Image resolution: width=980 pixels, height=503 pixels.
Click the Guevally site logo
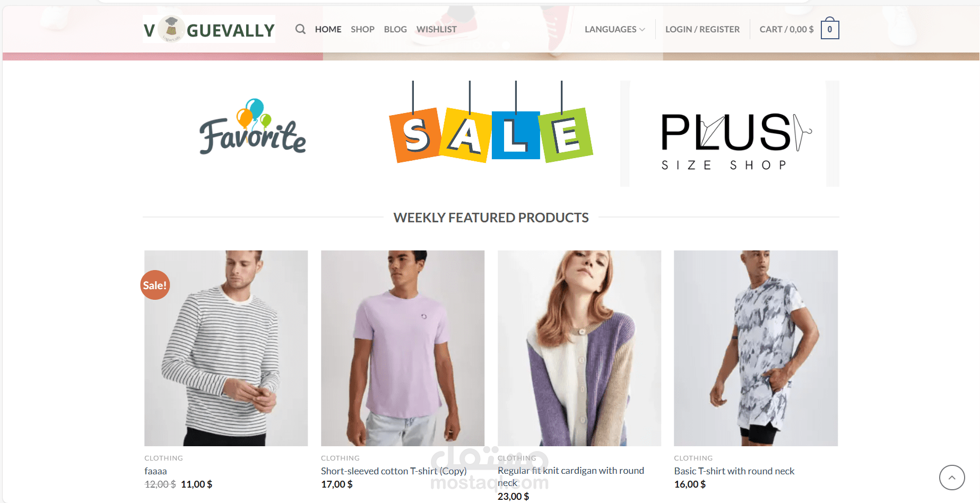(x=209, y=29)
